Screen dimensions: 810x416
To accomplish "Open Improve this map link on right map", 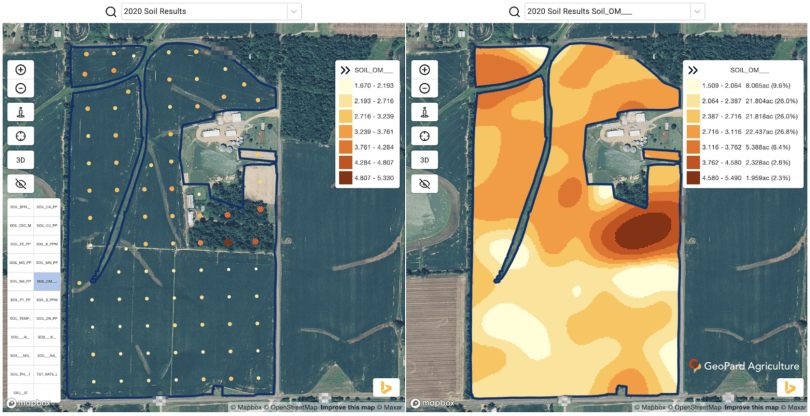I will pyautogui.click(x=752, y=408).
